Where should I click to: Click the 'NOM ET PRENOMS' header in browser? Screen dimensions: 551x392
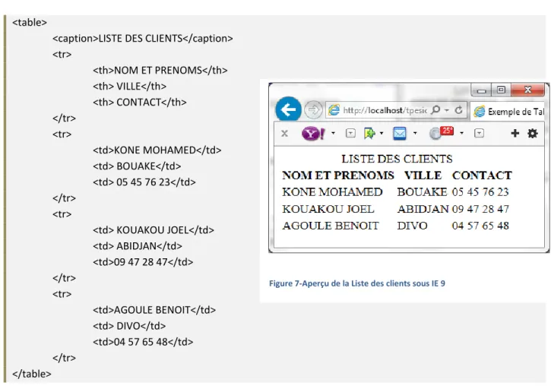(338, 175)
